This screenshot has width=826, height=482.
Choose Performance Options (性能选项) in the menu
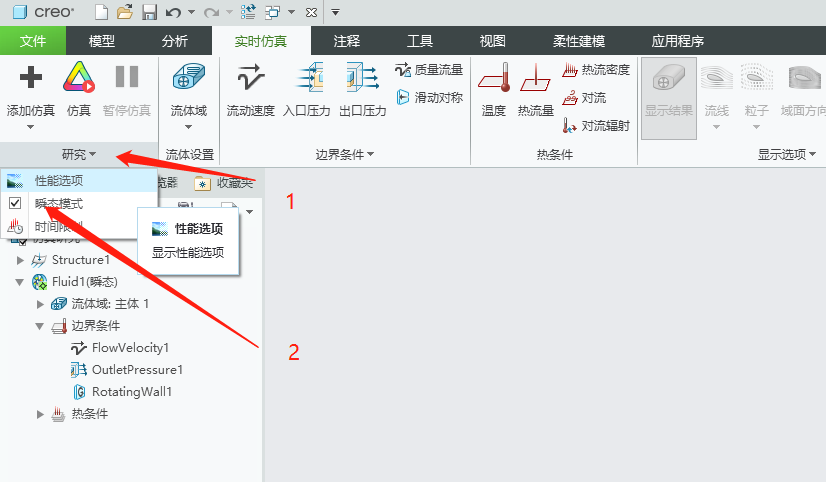(58, 181)
